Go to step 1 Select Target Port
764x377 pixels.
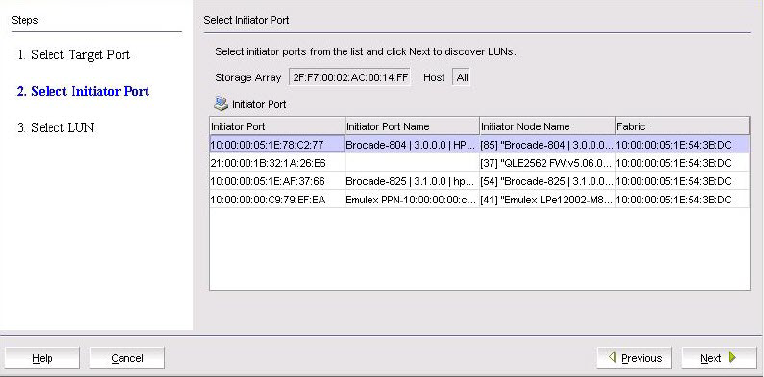coord(74,55)
